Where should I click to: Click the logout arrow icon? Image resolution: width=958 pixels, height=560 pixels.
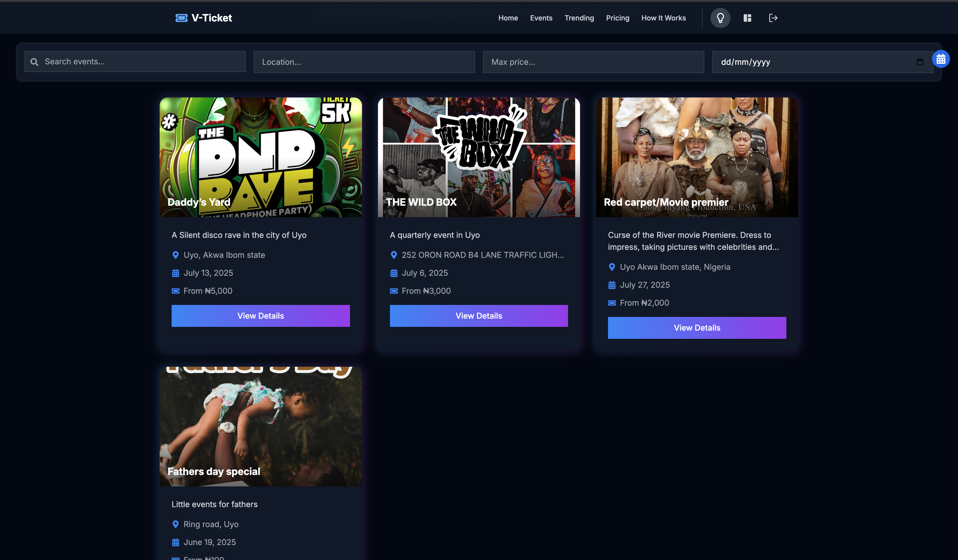click(773, 18)
